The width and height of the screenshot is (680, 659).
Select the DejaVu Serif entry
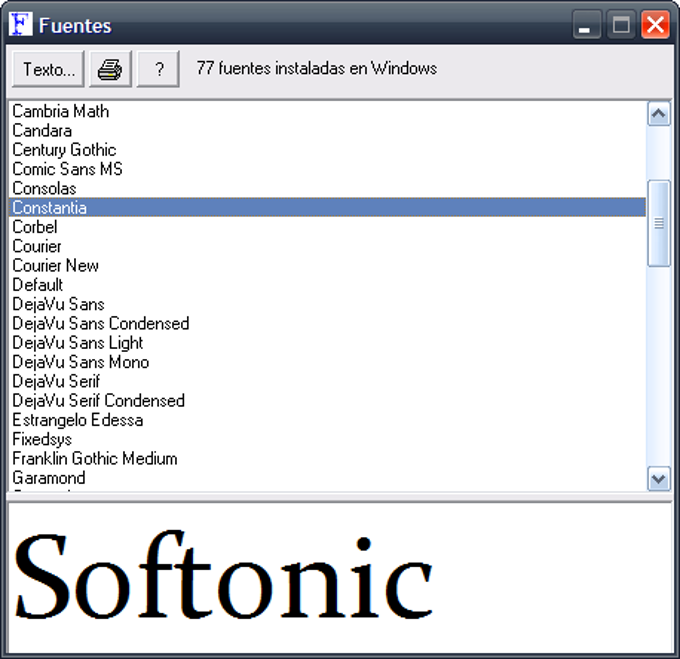[327, 381]
